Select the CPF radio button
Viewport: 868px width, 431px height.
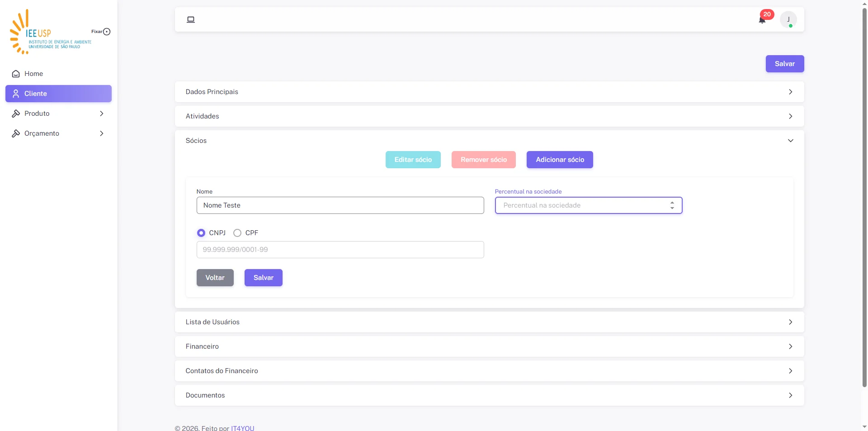[237, 233]
